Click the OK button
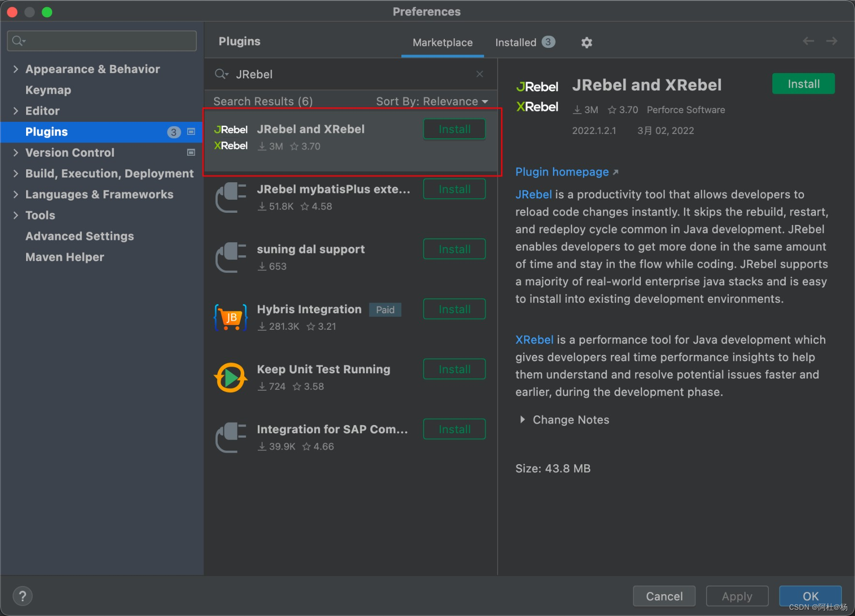This screenshot has width=855, height=616. pos(810,596)
